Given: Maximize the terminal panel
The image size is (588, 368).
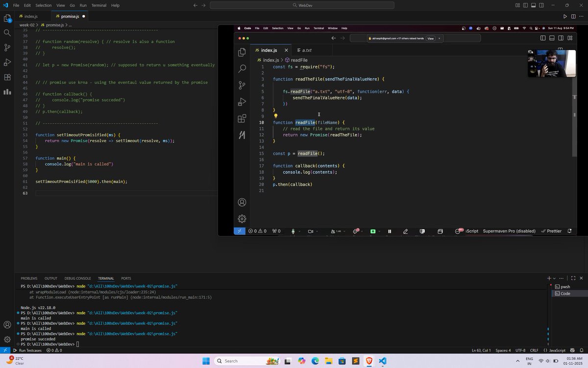Looking at the screenshot, I should coord(573,278).
